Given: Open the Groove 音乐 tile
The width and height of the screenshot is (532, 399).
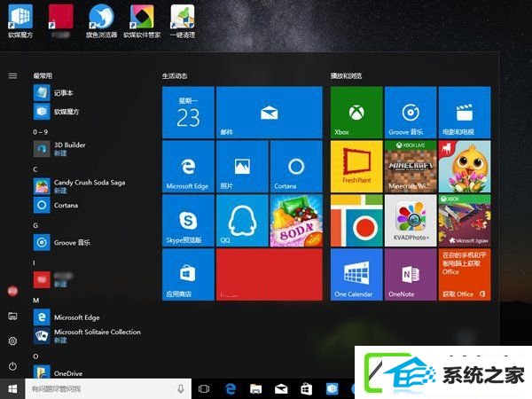Looking at the screenshot, I should (411, 113).
